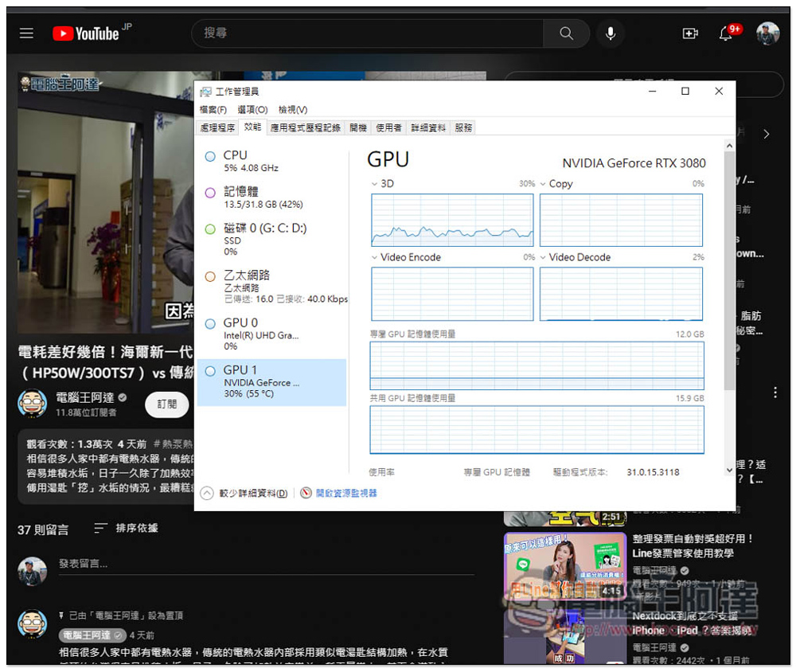Click the Task Manager vertical scrollbar
Viewport: 796px width, 672px height.
coord(729,271)
